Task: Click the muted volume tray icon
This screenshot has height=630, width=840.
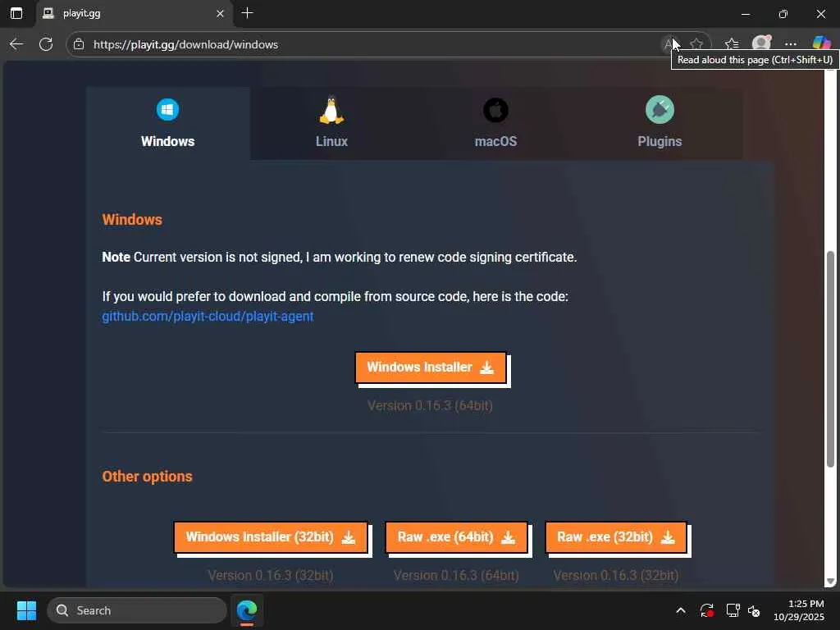Action: tap(755, 610)
